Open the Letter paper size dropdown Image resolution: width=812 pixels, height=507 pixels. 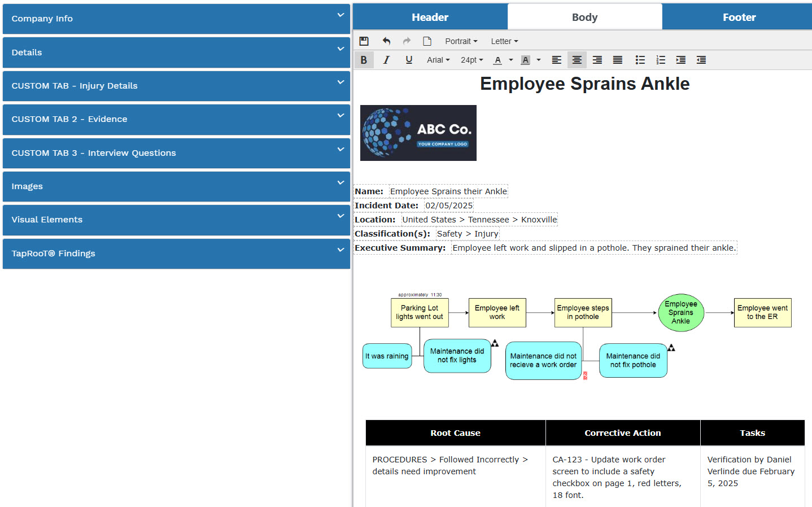[504, 41]
